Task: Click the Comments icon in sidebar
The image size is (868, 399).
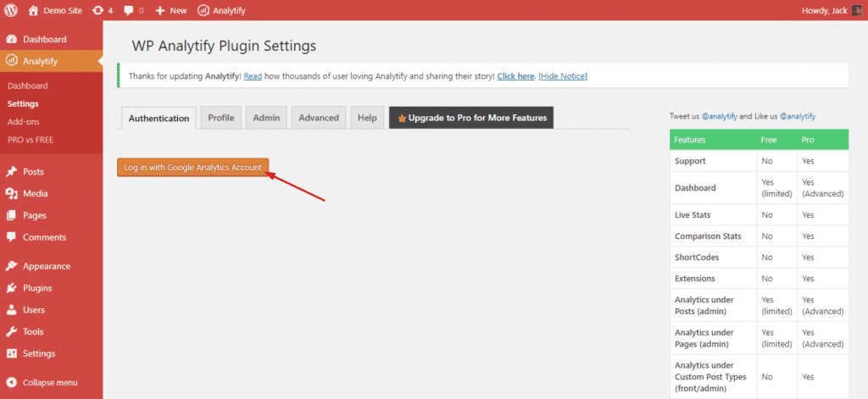Action: (11, 237)
